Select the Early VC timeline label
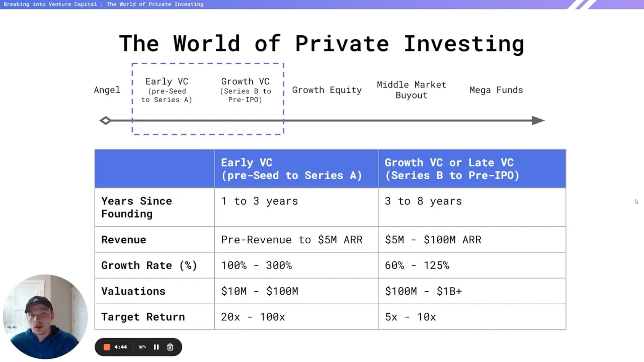The height and width of the screenshot is (362, 644). [167, 82]
